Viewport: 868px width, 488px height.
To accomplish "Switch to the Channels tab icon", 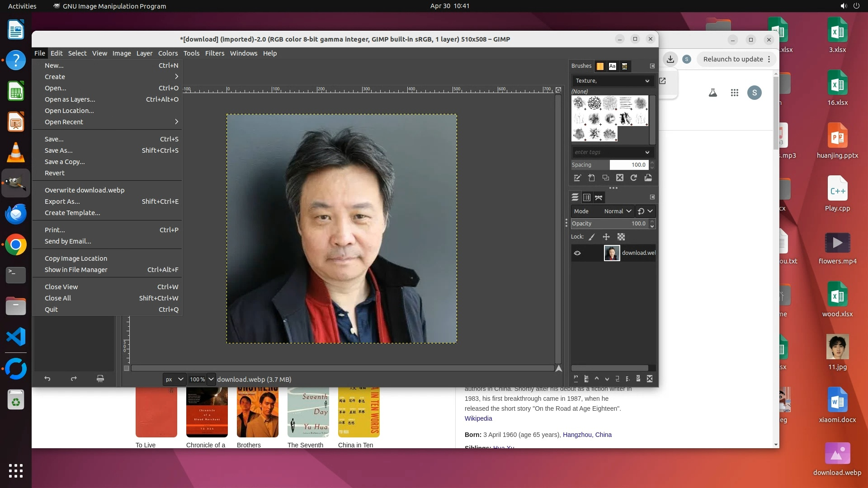I will point(587,197).
